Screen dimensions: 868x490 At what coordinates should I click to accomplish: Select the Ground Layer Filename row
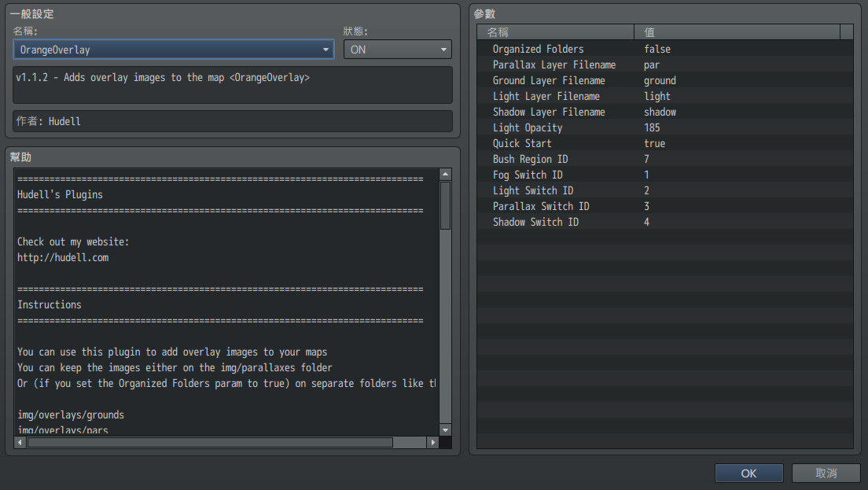point(548,80)
